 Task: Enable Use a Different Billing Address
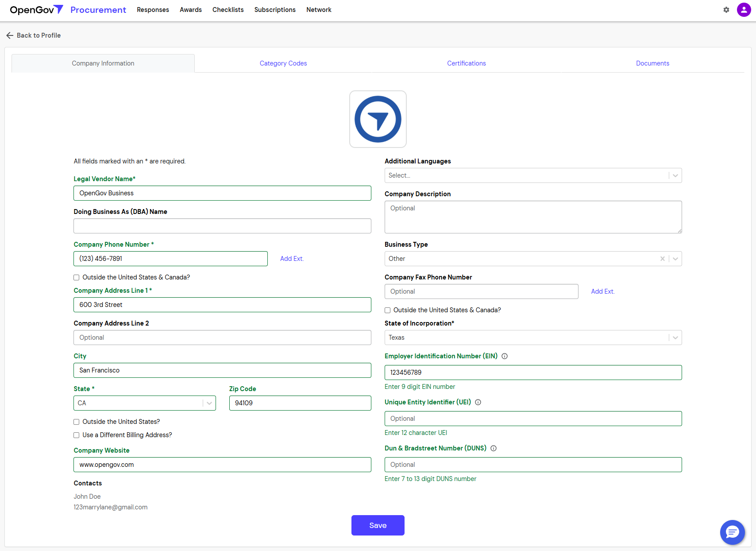77,435
